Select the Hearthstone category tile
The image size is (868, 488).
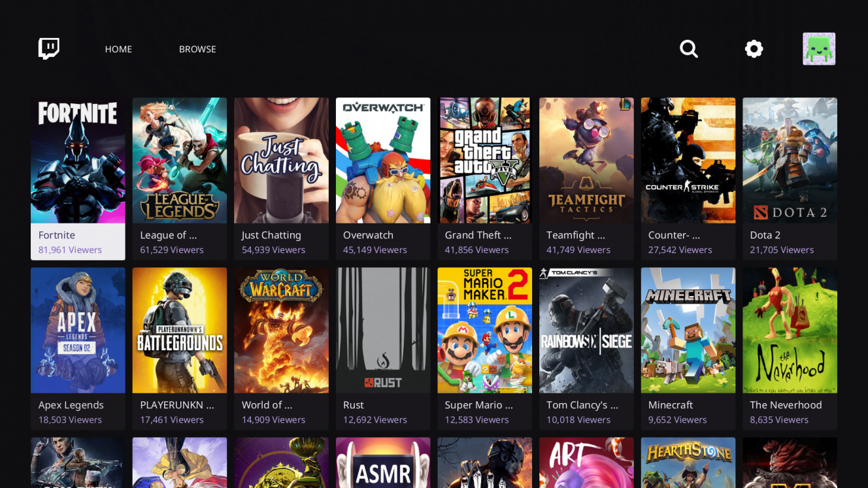click(x=688, y=463)
